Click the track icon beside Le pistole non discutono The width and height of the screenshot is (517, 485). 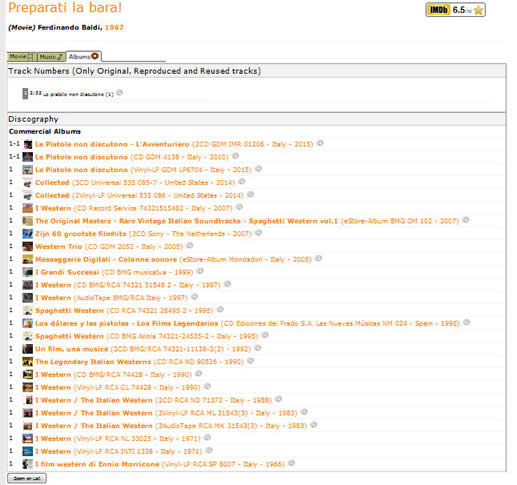(25, 94)
